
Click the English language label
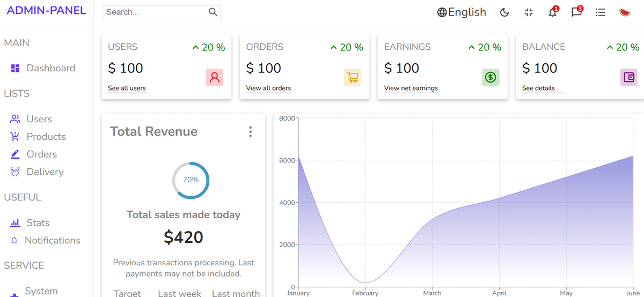coord(467,12)
